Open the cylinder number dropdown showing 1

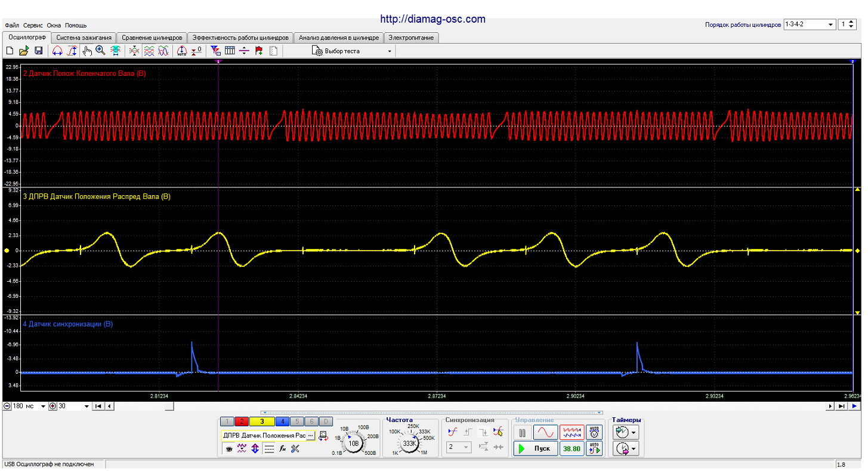click(847, 24)
